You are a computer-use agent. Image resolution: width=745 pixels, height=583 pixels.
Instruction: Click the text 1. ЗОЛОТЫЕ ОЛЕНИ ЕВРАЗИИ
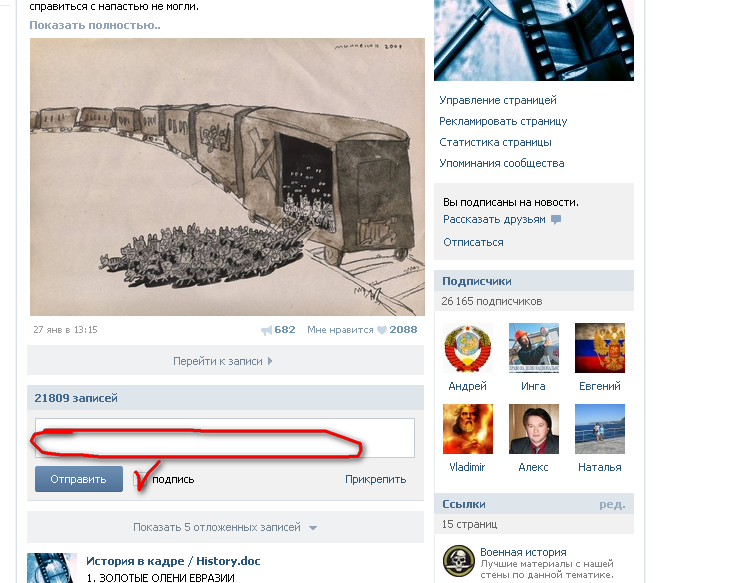161,578
